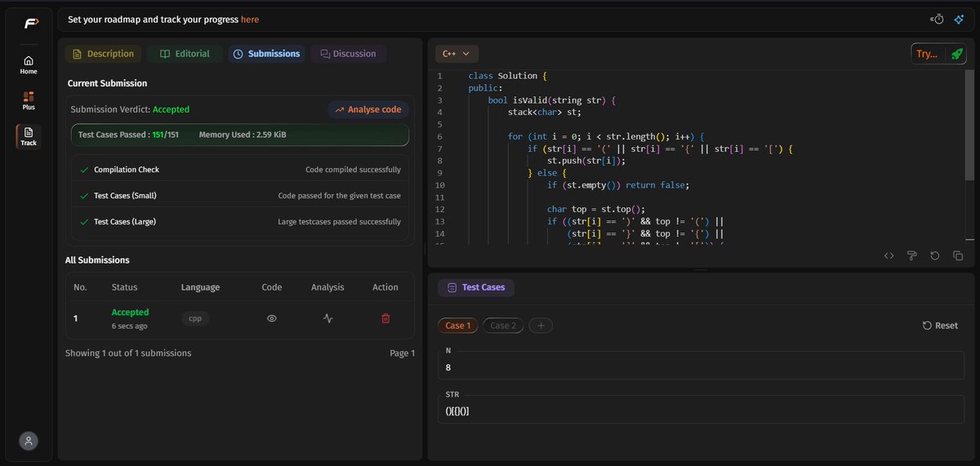Click 'Submission Verdict: Accepted' text
Screen dimensions: 980x466
point(130,109)
